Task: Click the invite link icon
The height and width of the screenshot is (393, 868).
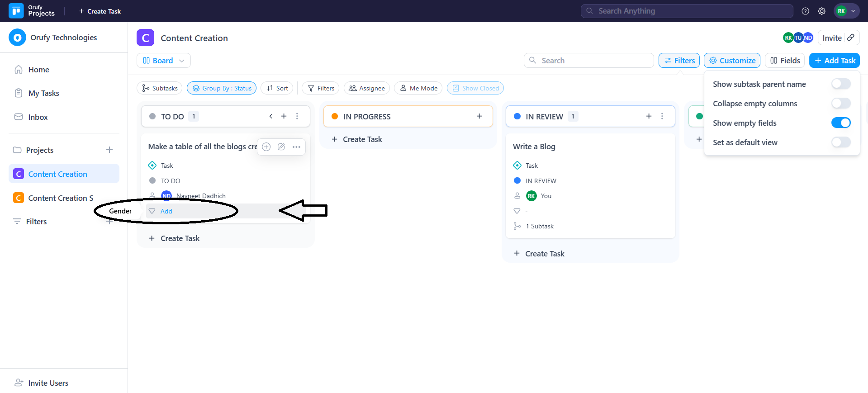Action: (851, 38)
